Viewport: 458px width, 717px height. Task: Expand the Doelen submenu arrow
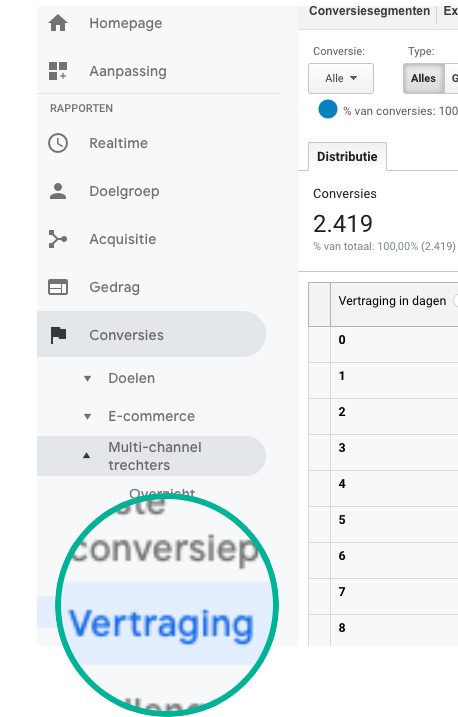point(87,379)
